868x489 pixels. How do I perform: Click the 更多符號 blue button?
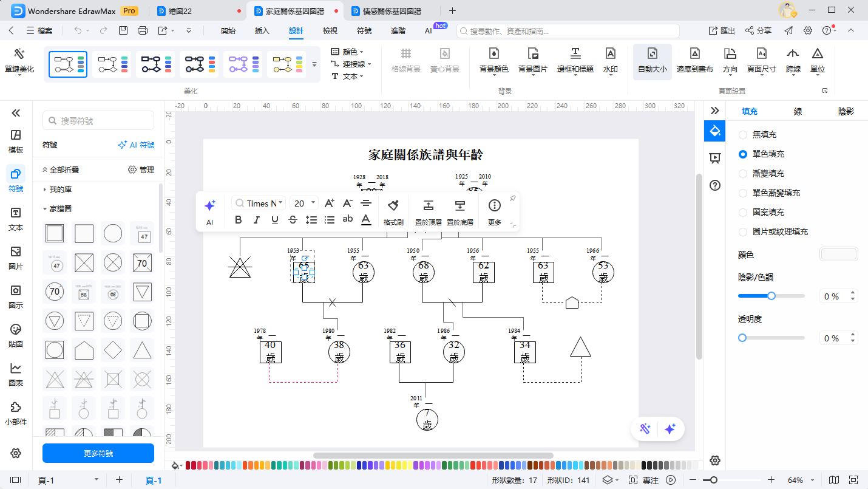click(98, 453)
